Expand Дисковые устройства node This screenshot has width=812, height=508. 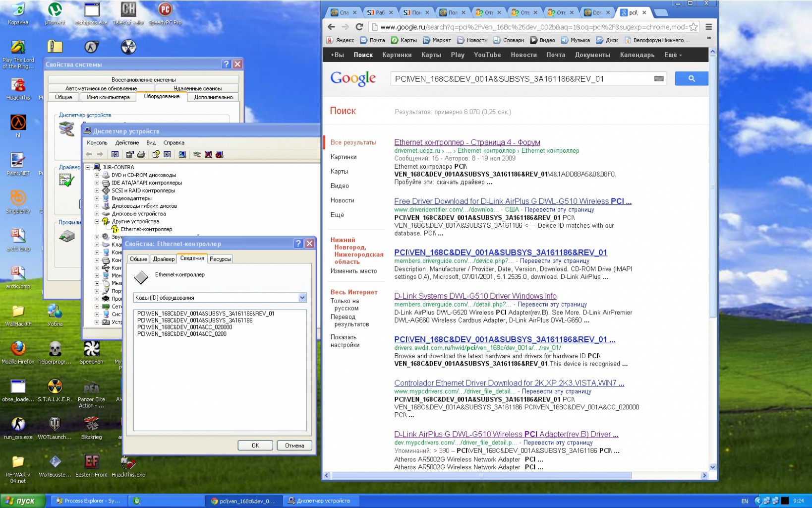coord(97,214)
